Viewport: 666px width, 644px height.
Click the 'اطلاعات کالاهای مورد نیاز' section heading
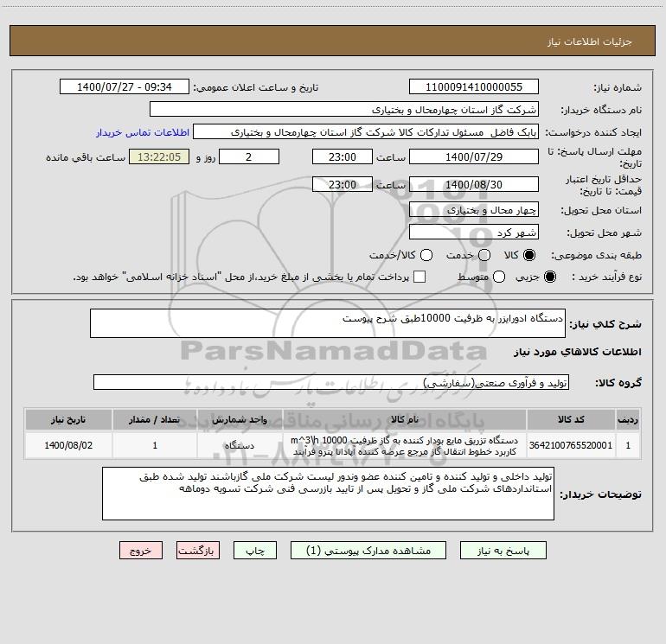coord(577,352)
